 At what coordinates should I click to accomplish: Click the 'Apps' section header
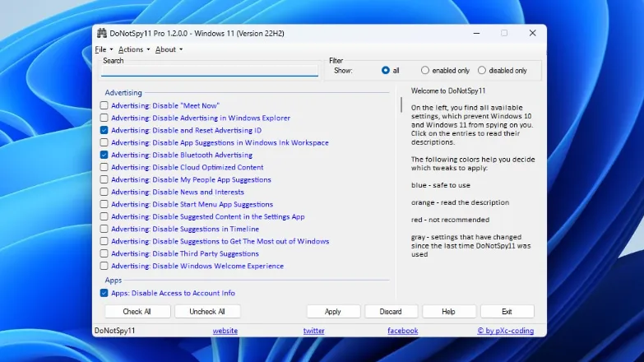[x=114, y=281]
